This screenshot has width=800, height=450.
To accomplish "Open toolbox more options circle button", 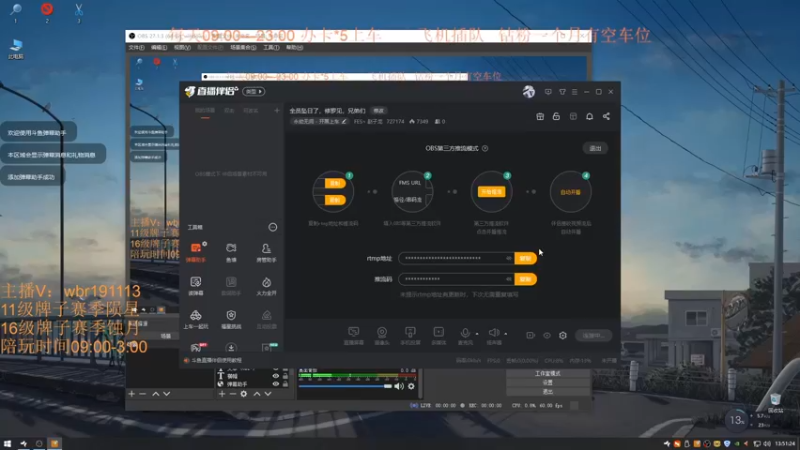I will (x=273, y=227).
